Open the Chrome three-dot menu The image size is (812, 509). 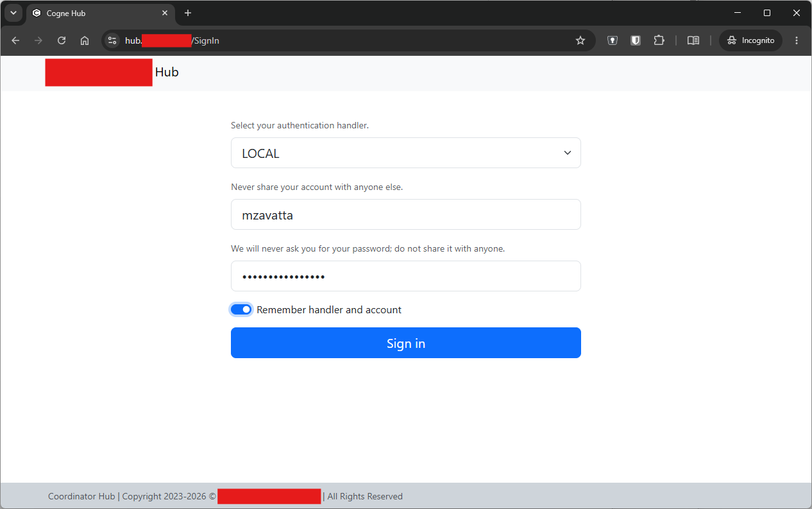point(797,40)
